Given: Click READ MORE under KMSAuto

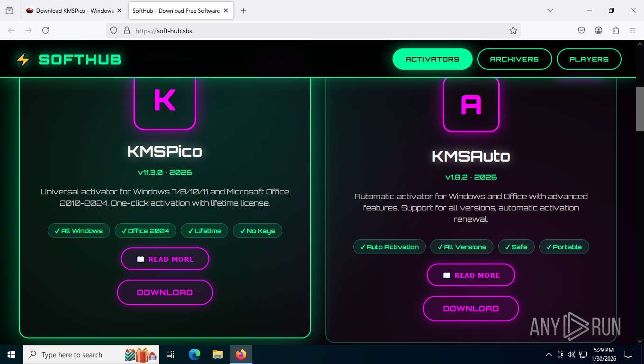Looking at the screenshot, I should click(x=471, y=275).
